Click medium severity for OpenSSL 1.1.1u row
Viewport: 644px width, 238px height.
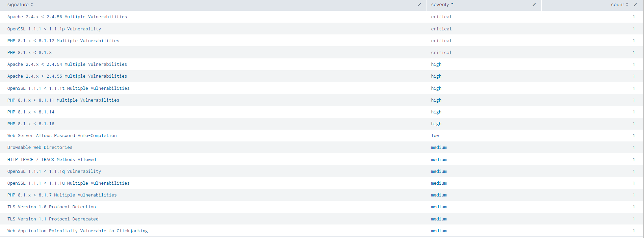[439, 183]
